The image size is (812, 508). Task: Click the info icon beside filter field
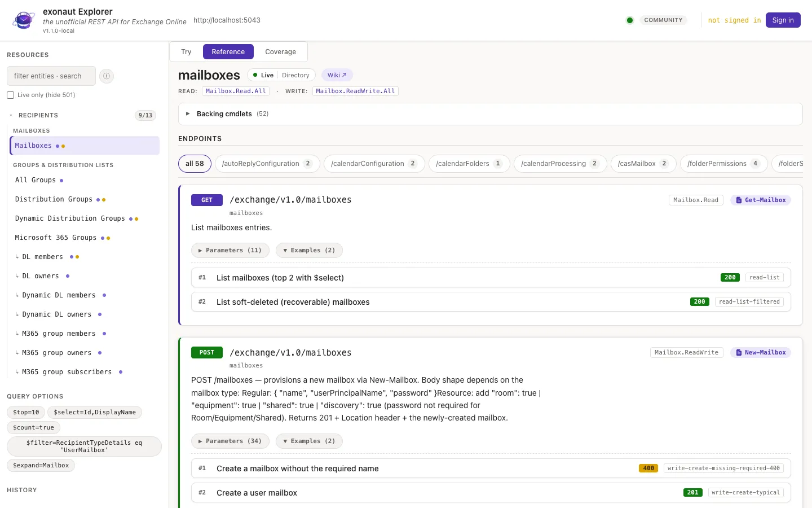[x=107, y=76]
